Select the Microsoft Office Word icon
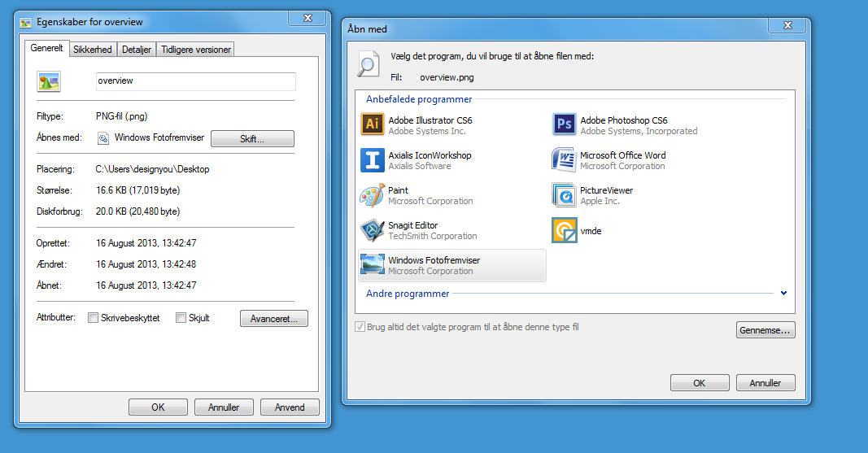 click(564, 160)
